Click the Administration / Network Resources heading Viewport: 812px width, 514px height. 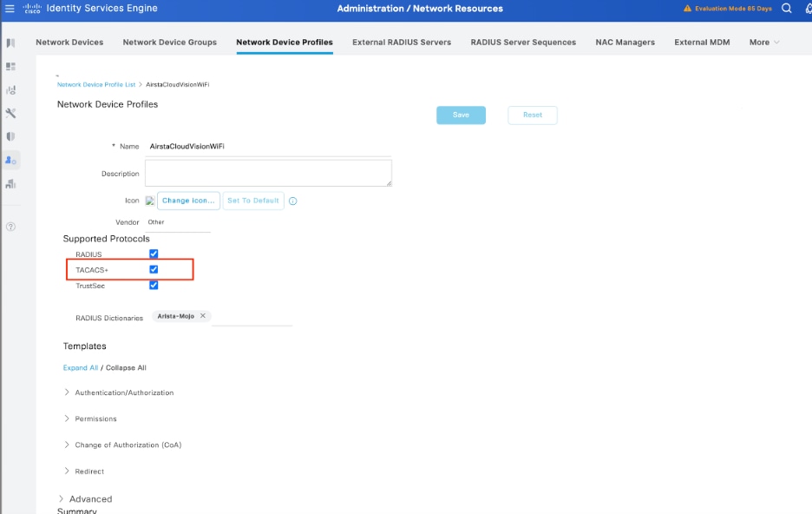click(x=420, y=9)
